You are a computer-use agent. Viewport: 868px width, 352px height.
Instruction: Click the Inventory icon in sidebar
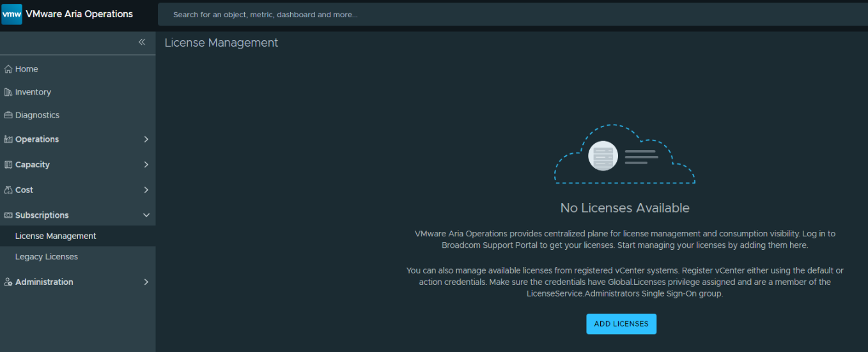point(8,92)
